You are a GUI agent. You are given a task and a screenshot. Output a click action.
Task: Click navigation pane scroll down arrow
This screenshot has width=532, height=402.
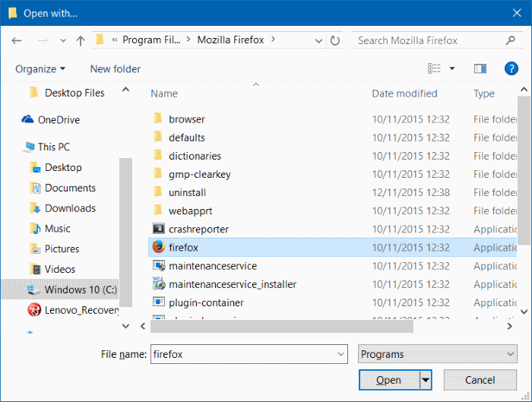[x=125, y=326]
